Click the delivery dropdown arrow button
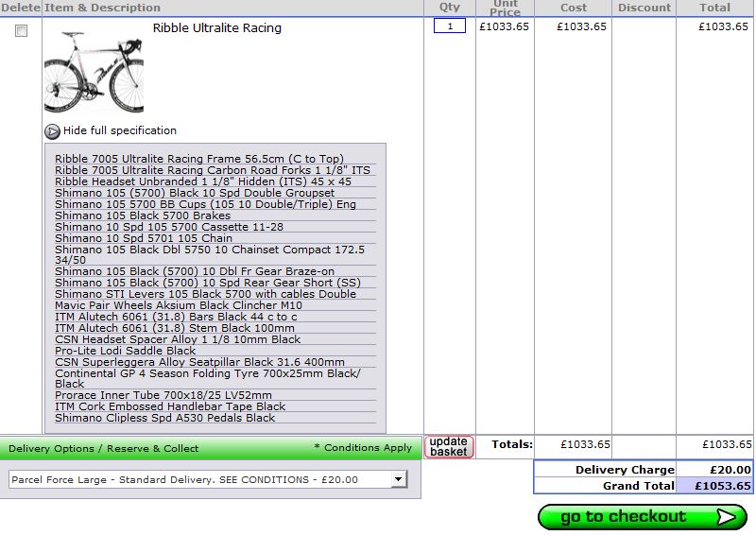756x535 pixels. click(x=398, y=479)
